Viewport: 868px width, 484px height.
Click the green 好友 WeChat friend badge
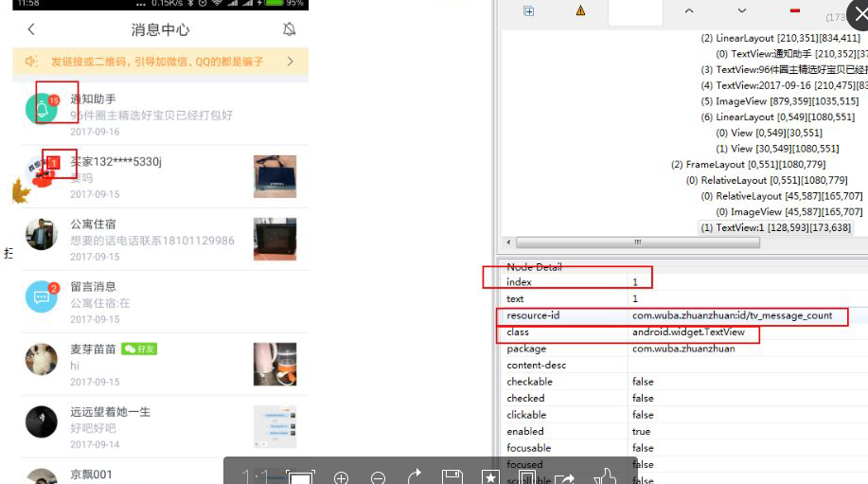[x=139, y=349]
